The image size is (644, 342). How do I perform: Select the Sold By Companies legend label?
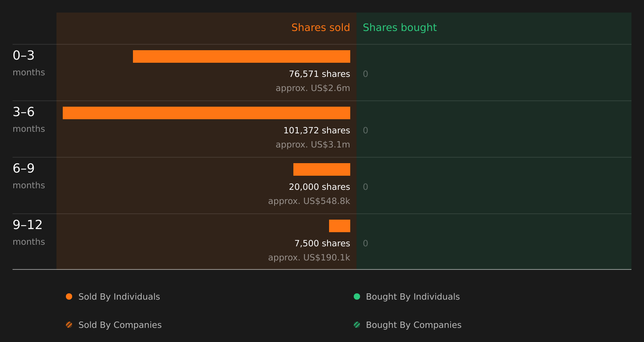120,325
